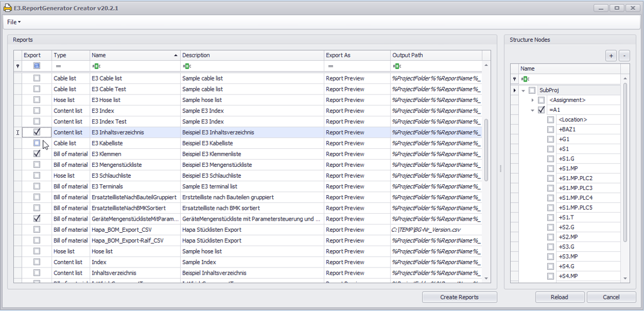Click the equals filter icon under Type

pos(58,66)
